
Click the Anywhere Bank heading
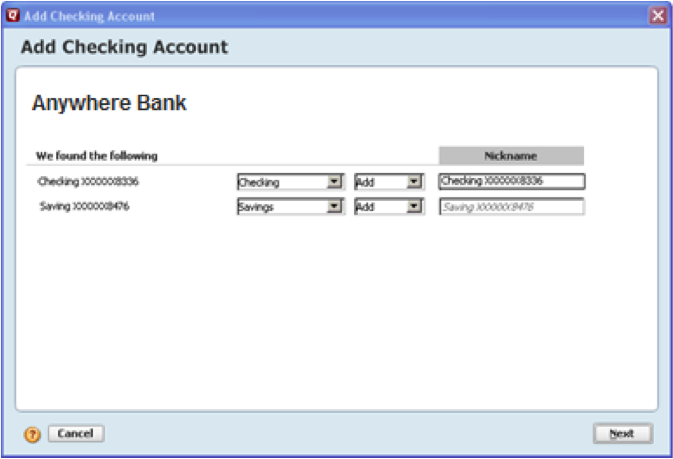click(x=109, y=103)
